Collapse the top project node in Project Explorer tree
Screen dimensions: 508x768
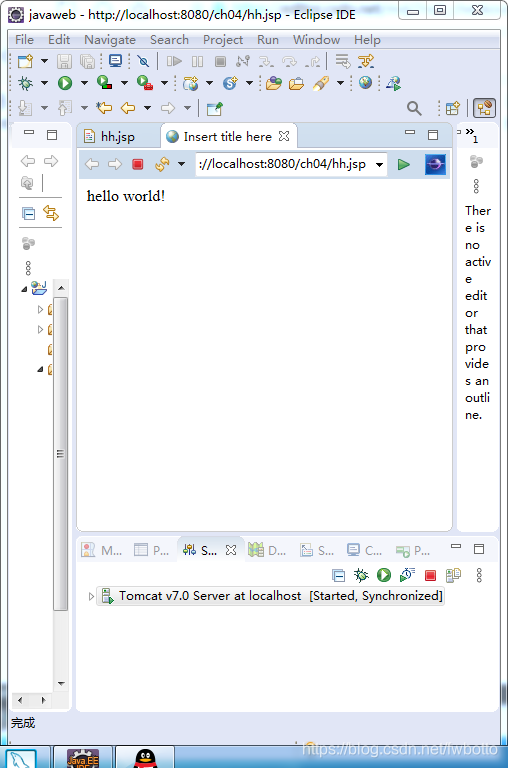(x=24, y=289)
